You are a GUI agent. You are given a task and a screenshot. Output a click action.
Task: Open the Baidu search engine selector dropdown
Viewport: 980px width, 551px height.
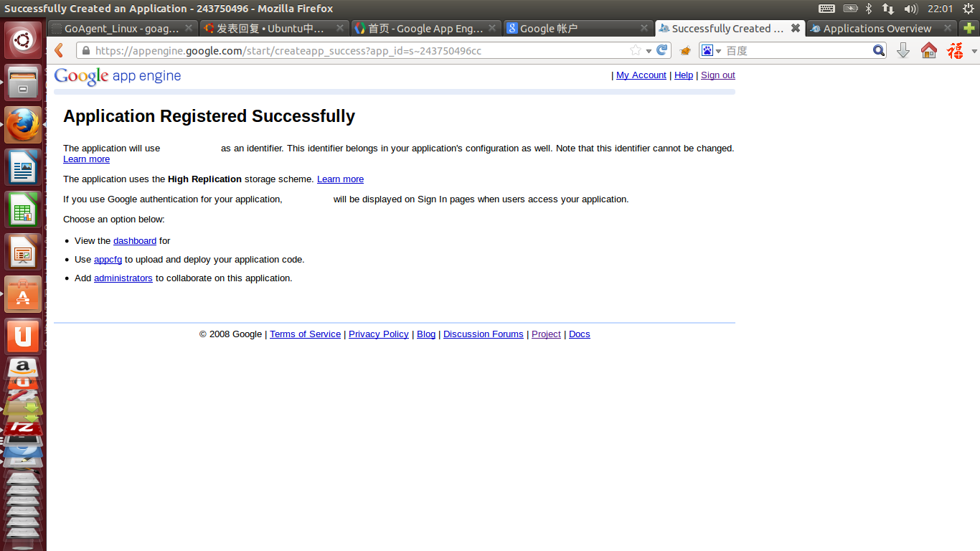point(711,51)
